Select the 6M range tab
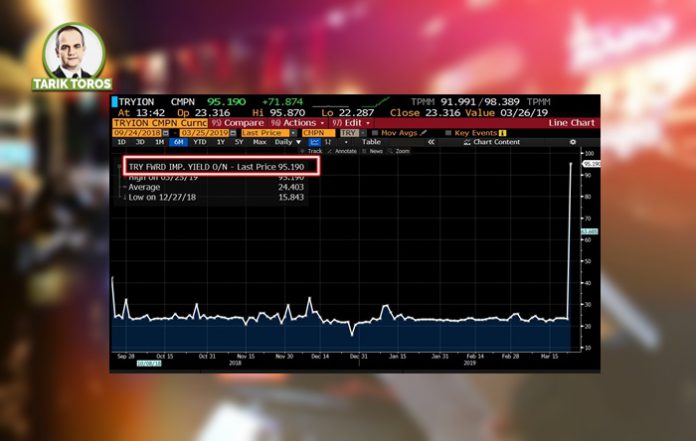696x441 pixels. coord(178,142)
